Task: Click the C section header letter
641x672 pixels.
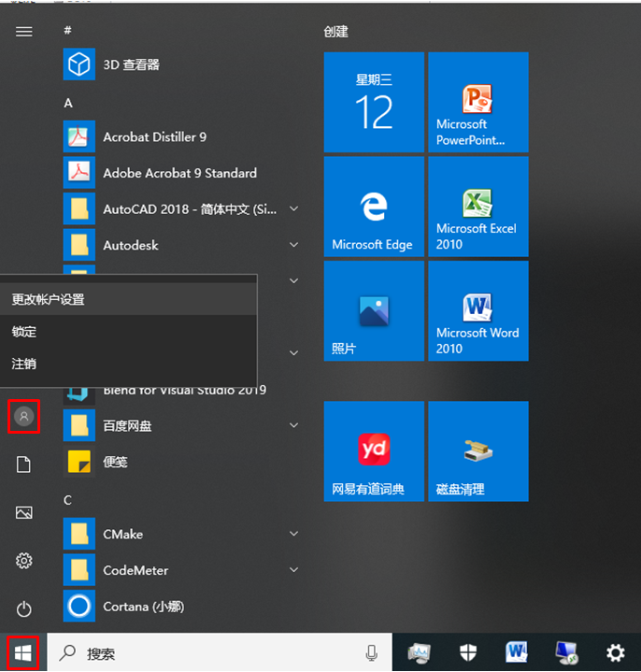Action: [x=67, y=500]
